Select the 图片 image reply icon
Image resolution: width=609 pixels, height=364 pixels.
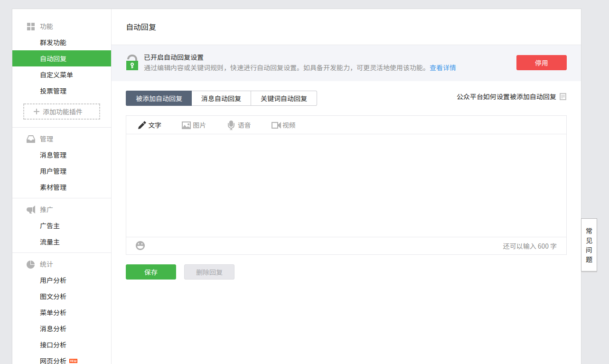tap(186, 125)
